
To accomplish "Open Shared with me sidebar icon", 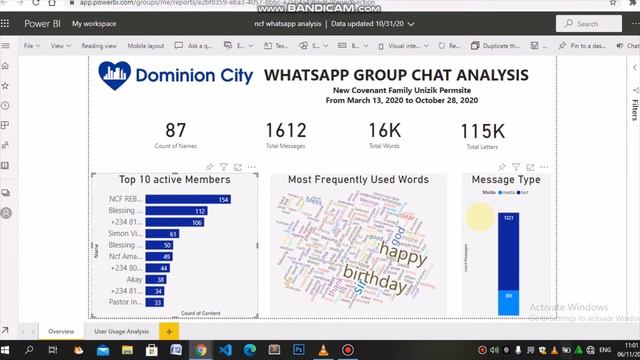I will (5, 145).
